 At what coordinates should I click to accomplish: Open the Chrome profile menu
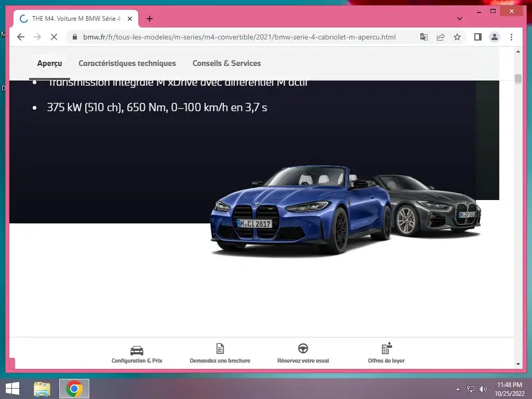495,37
